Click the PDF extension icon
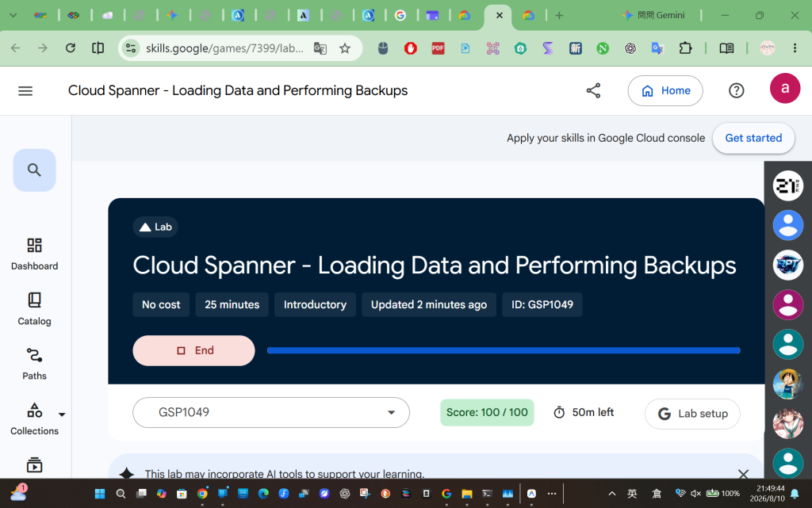The image size is (812, 508). coord(438,48)
